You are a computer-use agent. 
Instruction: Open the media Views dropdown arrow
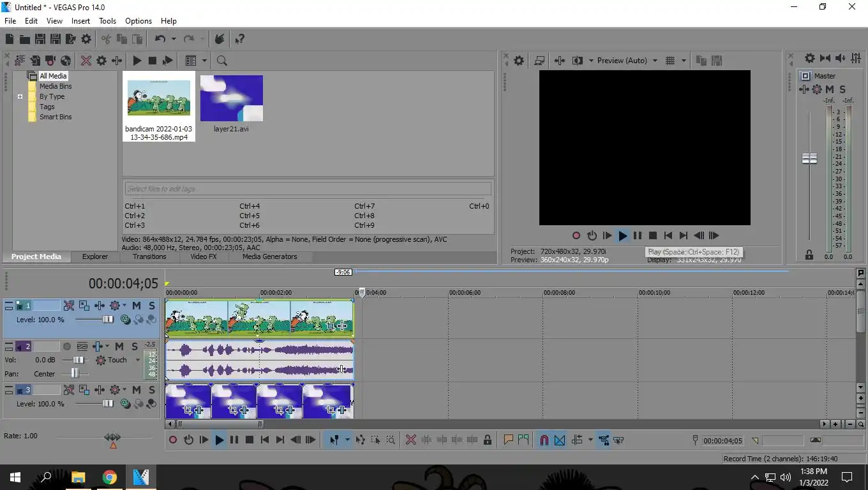point(204,61)
